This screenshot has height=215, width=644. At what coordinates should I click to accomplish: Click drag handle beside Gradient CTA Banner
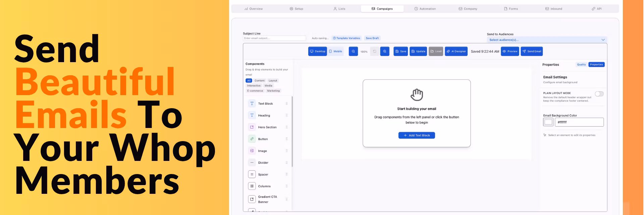point(286,199)
